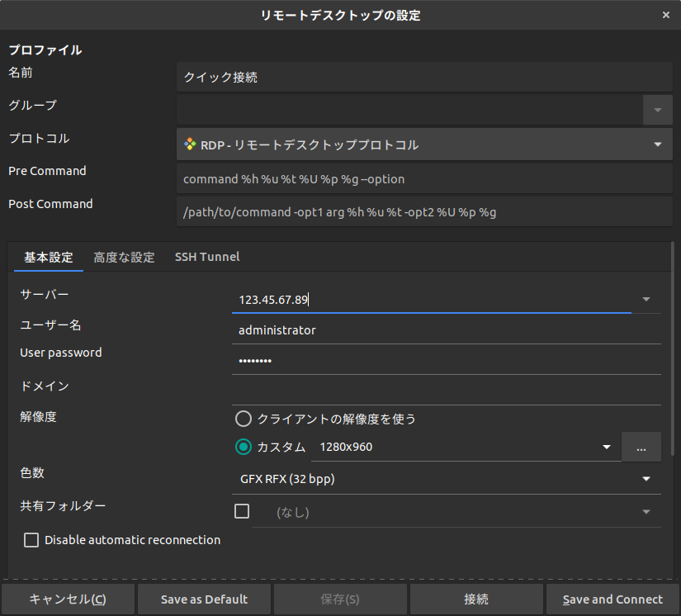
Task: Click the vertical scrollbar on right edge
Action: [x=673, y=350]
